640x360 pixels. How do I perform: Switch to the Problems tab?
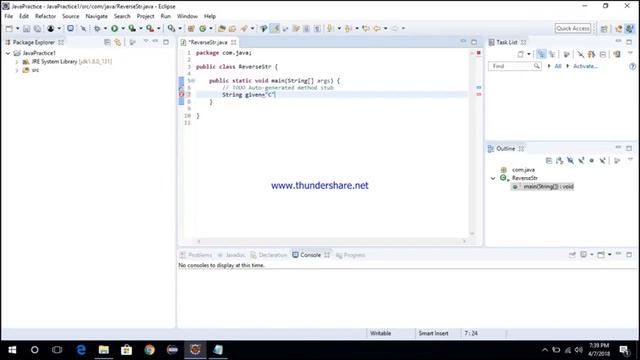pos(196,255)
